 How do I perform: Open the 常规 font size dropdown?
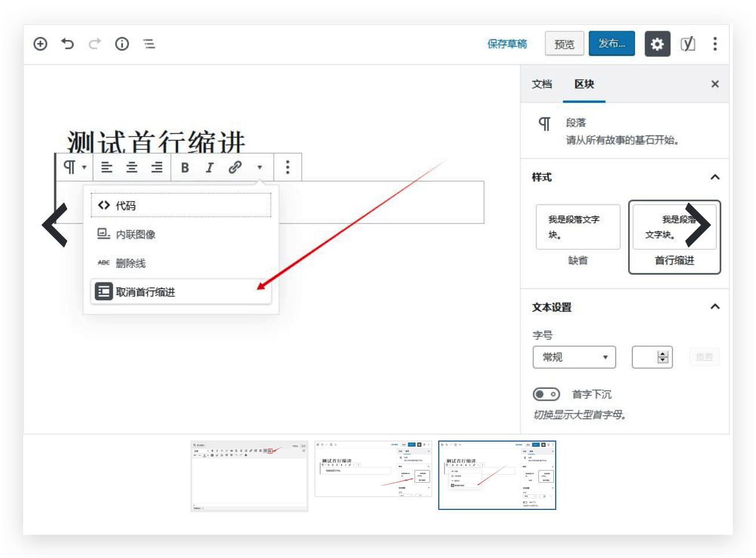pos(574,357)
